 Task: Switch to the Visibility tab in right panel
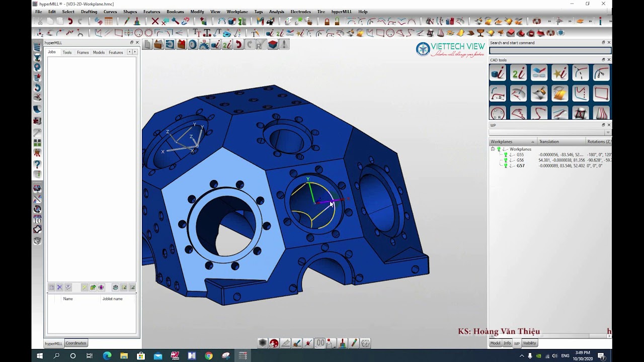529,343
